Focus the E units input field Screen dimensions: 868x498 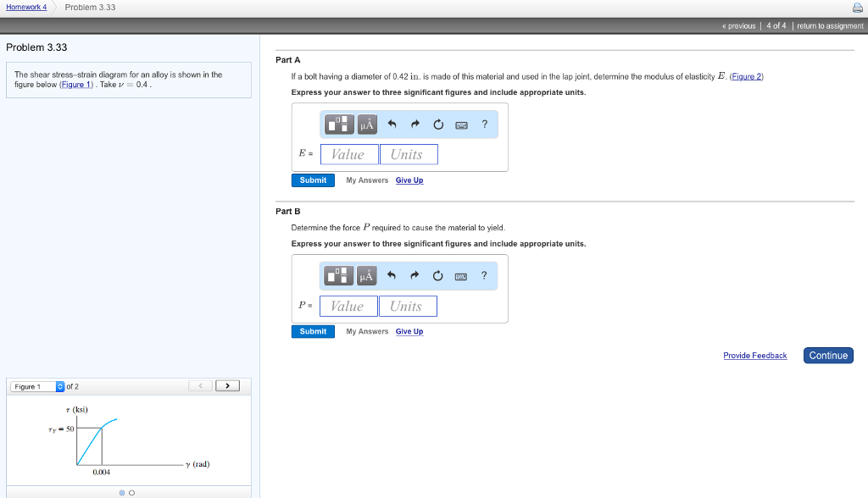click(x=409, y=154)
